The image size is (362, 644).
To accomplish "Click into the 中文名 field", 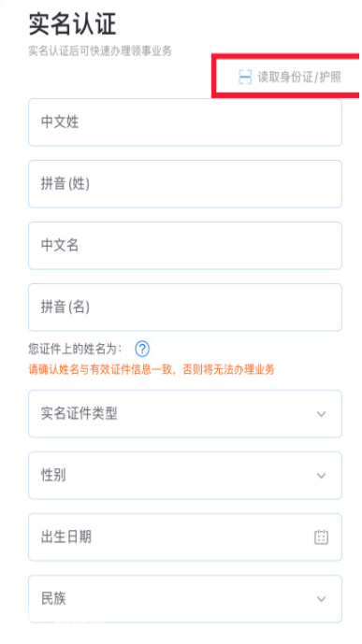I will pyautogui.click(x=185, y=246).
